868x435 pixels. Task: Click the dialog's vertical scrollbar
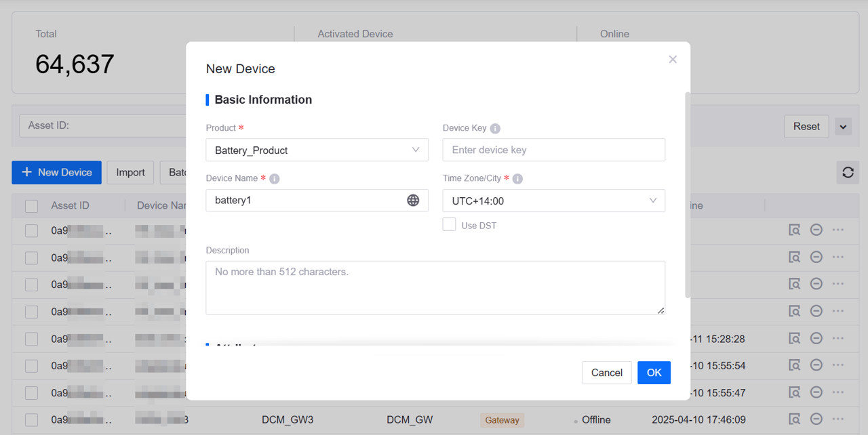click(688, 195)
